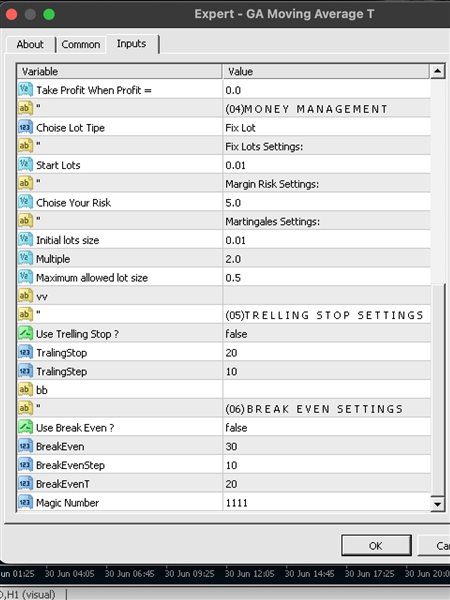Click the partially visible Cancel button
The image size is (450, 600).
[434, 546]
